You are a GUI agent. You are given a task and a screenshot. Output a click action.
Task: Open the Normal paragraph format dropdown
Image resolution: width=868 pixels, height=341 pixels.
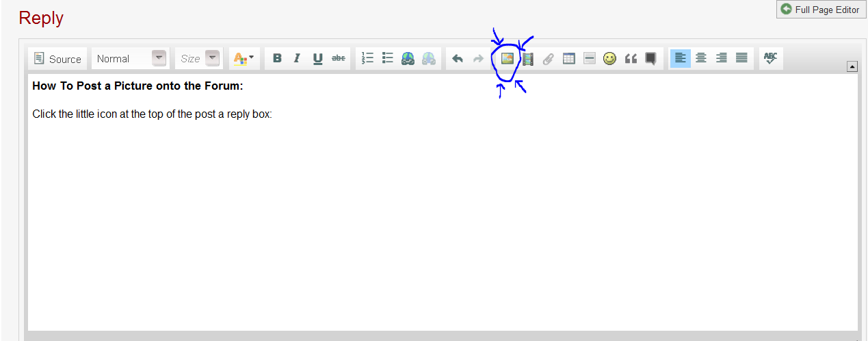[x=130, y=59]
